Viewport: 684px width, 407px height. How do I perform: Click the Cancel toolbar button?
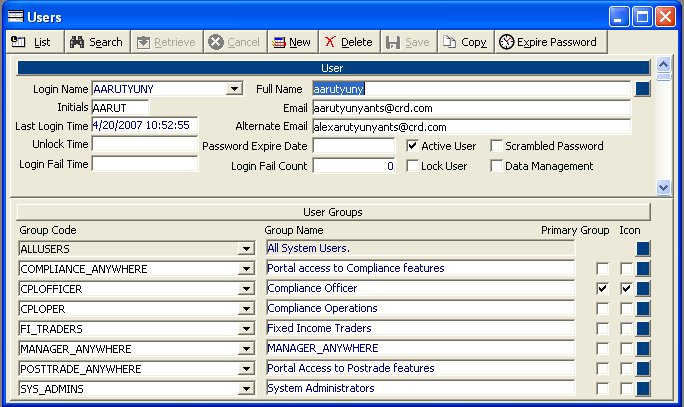[x=235, y=42]
